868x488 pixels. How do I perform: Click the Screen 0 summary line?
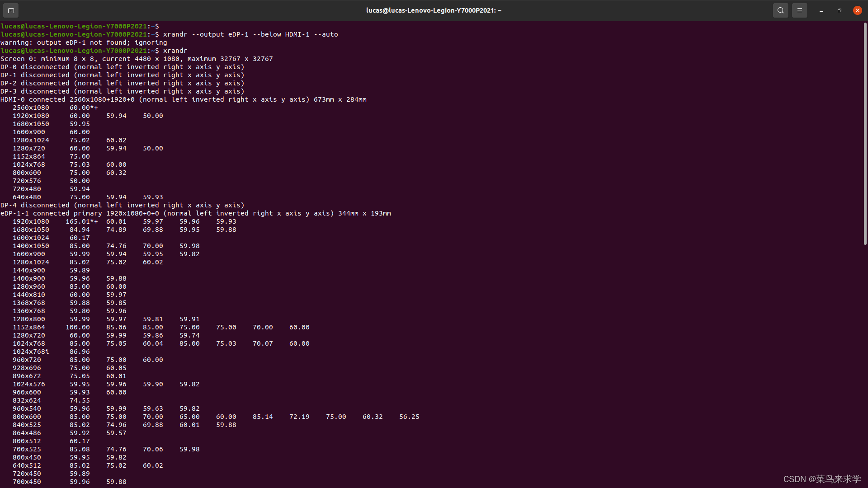click(x=137, y=59)
